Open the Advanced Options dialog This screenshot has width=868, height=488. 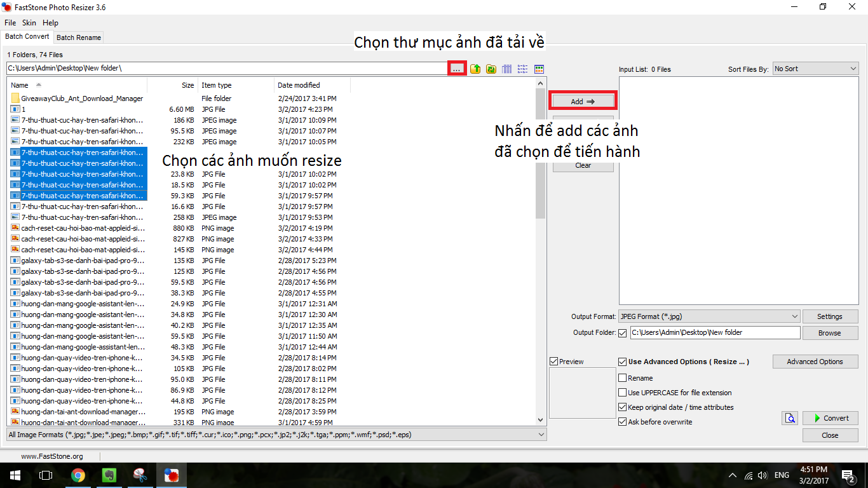click(x=815, y=362)
